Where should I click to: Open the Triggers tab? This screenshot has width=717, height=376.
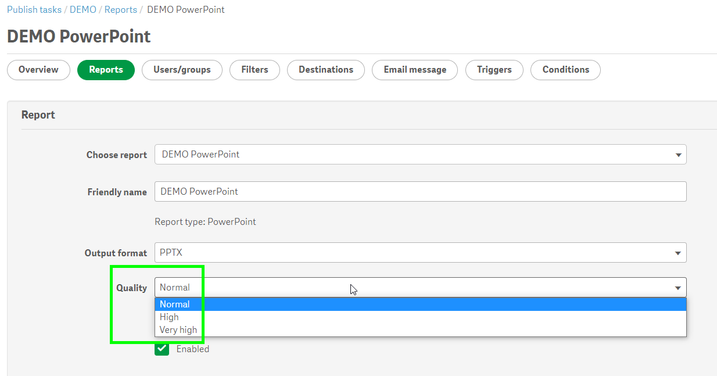[494, 70]
